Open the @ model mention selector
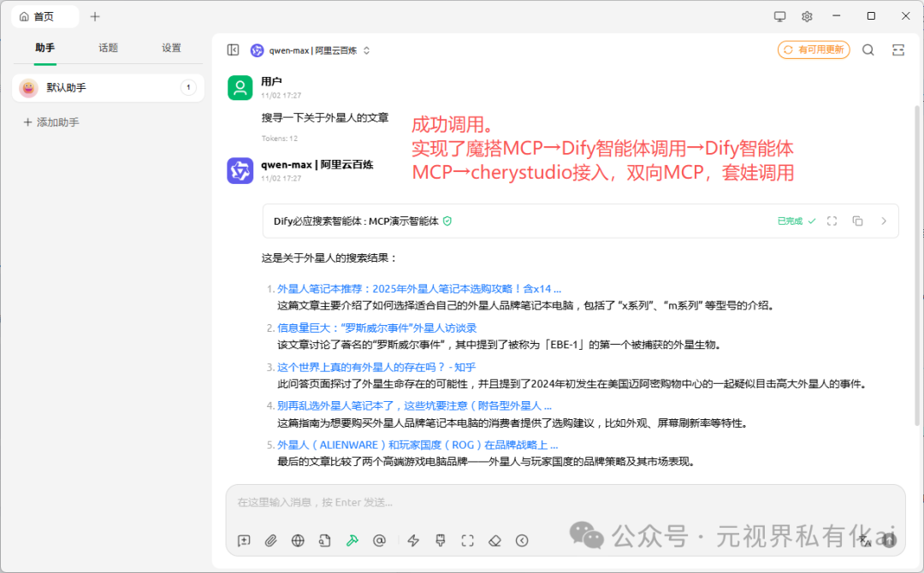This screenshot has height=573, width=924. 379,541
